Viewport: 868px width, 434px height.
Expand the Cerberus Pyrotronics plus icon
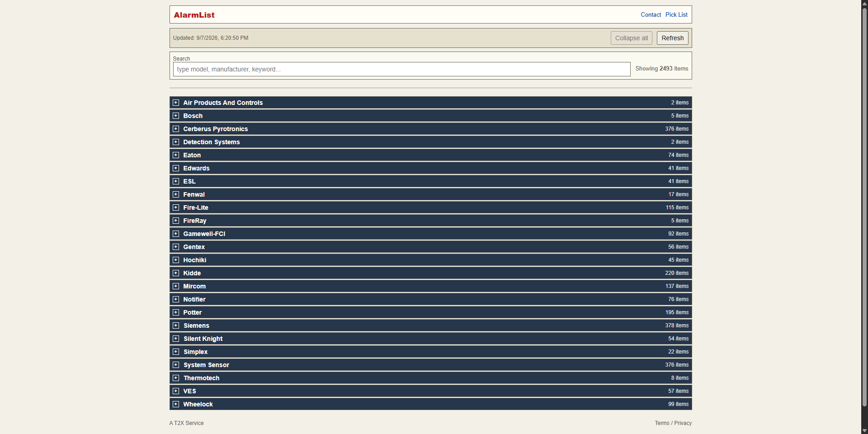point(176,129)
